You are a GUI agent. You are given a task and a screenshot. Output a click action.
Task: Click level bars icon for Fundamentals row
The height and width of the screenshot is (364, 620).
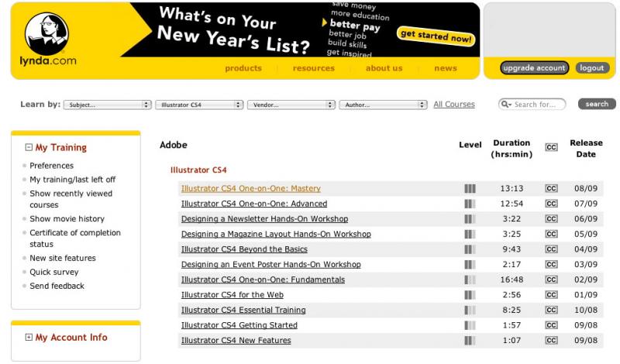(470, 280)
